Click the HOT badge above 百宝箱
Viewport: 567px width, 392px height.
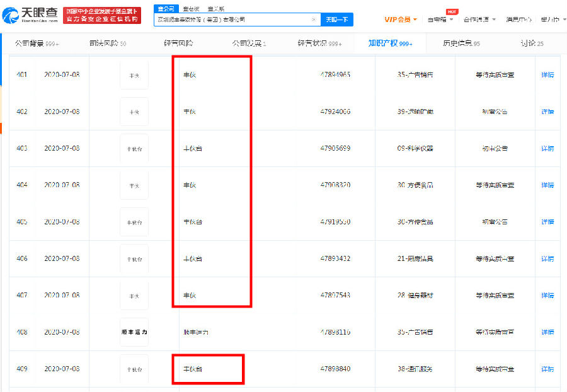pyautogui.click(x=451, y=11)
